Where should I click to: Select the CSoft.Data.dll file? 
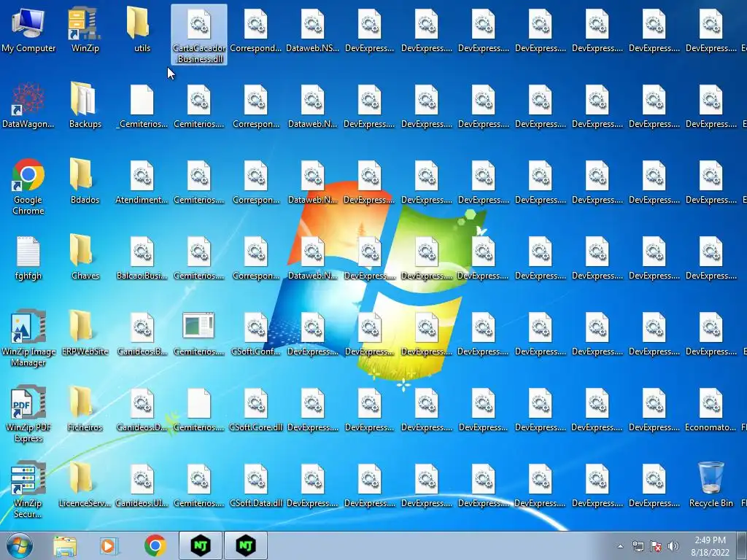256,484
